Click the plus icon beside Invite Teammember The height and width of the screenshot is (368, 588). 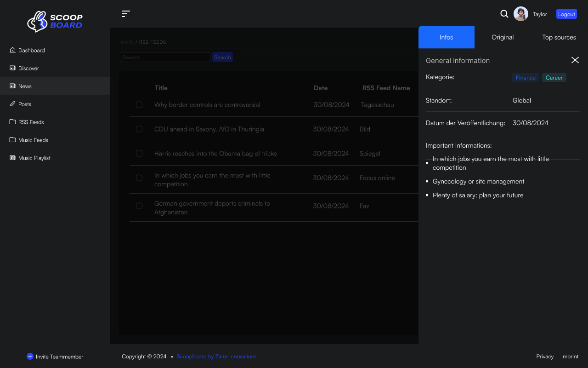coord(30,356)
